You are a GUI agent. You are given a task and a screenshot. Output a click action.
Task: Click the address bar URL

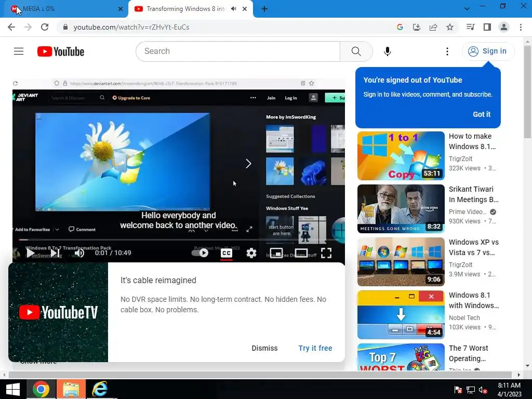pos(131,27)
